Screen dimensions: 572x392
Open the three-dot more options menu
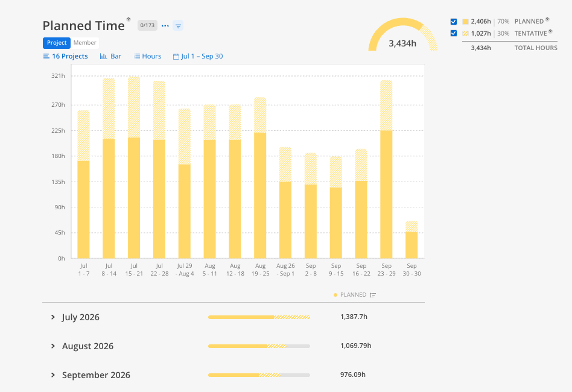tap(165, 25)
